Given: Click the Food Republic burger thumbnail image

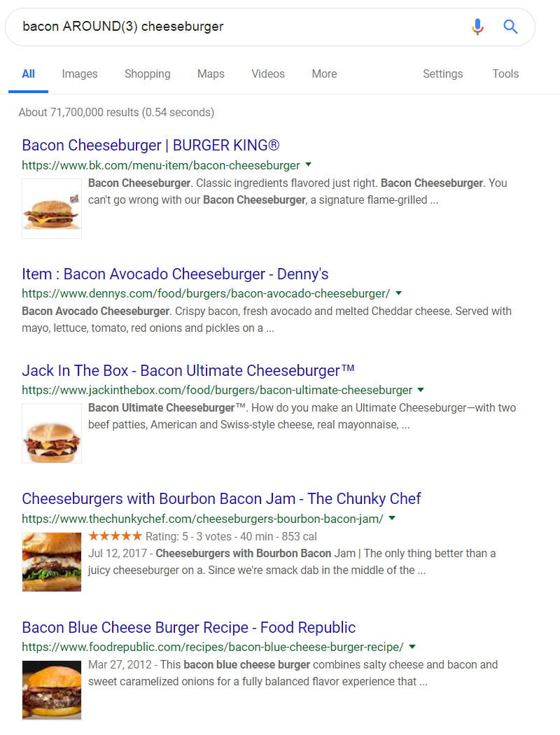Looking at the screenshot, I should (x=52, y=689).
